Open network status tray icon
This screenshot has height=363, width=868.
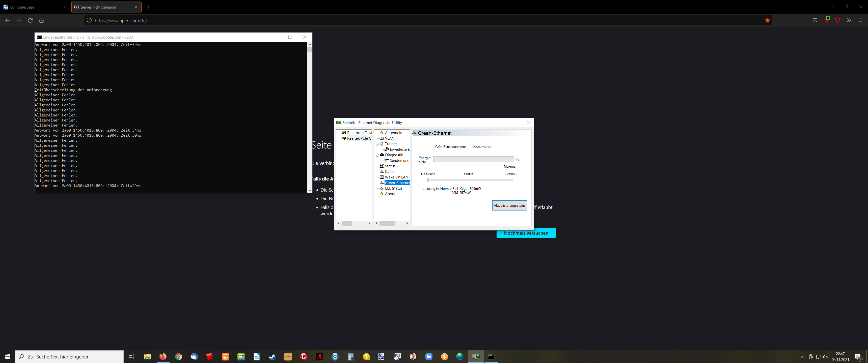(x=818, y=357)
